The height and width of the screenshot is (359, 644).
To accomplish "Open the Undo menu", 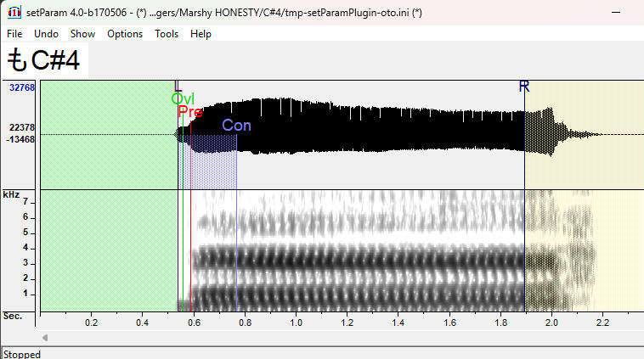I will tap(46, 34).
